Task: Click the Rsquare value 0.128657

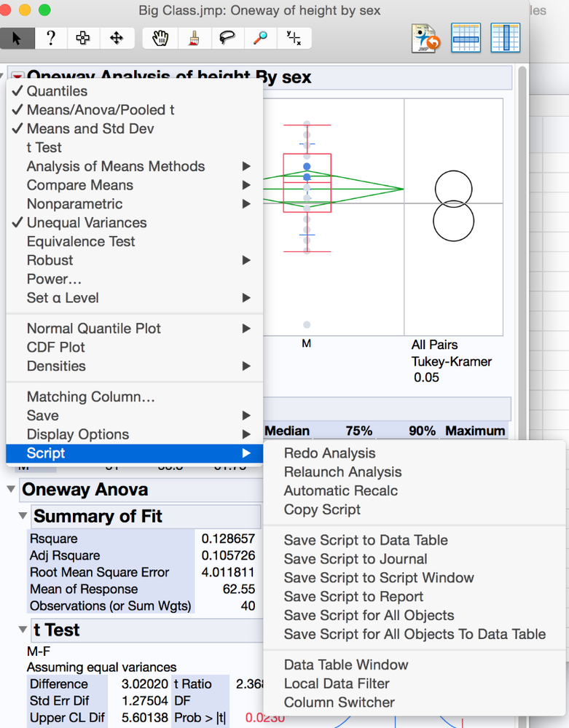Action: (228, 539)
